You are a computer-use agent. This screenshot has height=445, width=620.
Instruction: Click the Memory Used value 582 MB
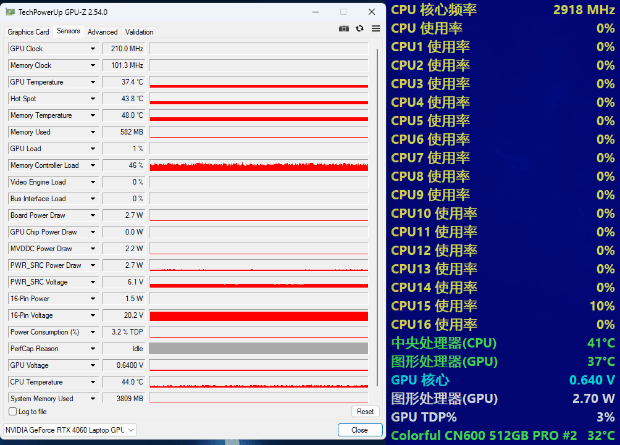[x=124, y=132]
